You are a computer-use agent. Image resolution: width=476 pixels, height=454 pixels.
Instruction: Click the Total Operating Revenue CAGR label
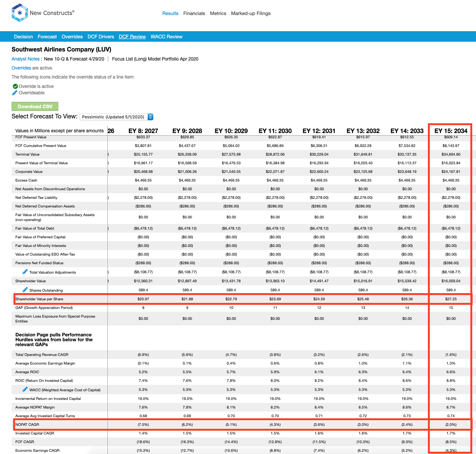pyautogui.click(x=42, y=355)
